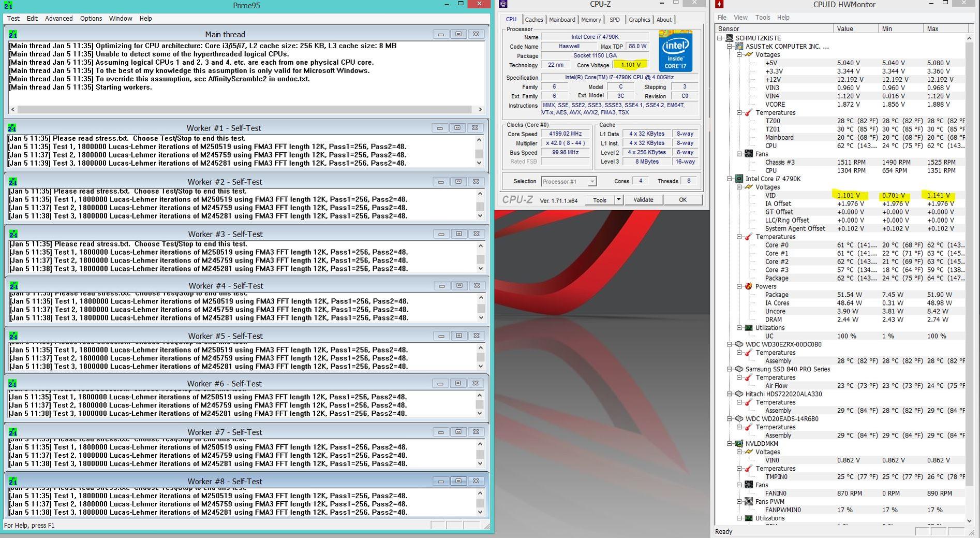Switch to the About tab in CPU-Z

tap(664, 20)
